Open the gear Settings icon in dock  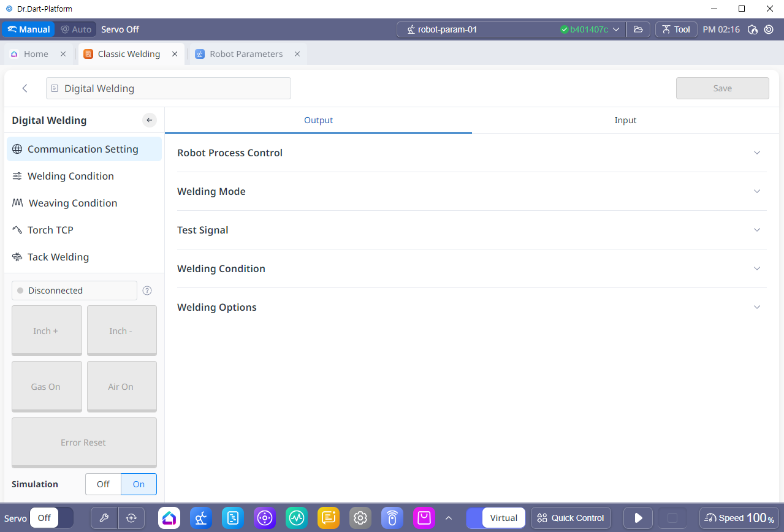coord(360,518)
